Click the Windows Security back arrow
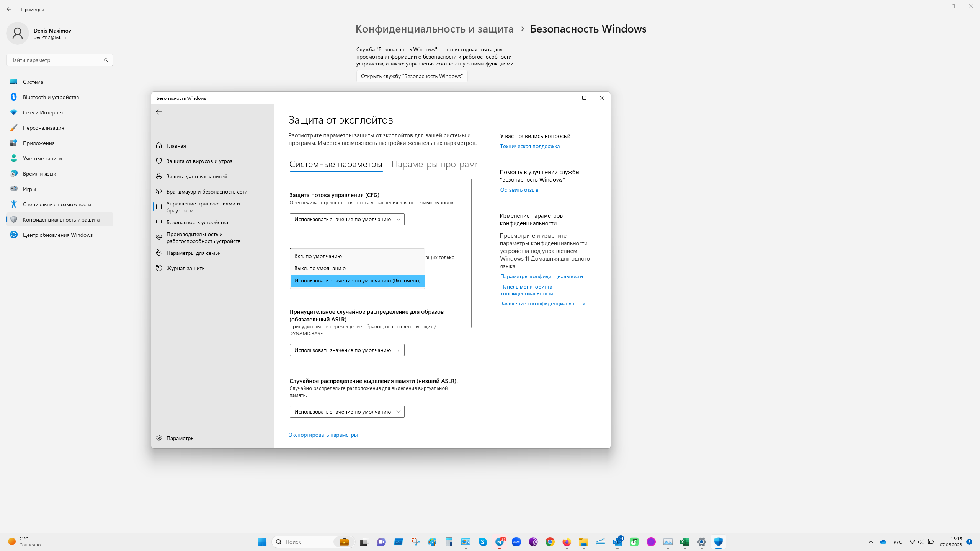 tap(159, 112)
